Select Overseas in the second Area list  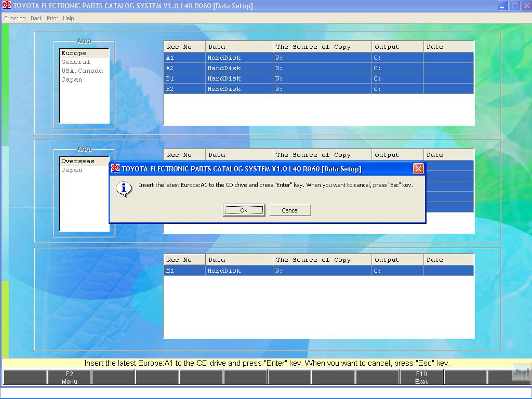click(78, 161)
